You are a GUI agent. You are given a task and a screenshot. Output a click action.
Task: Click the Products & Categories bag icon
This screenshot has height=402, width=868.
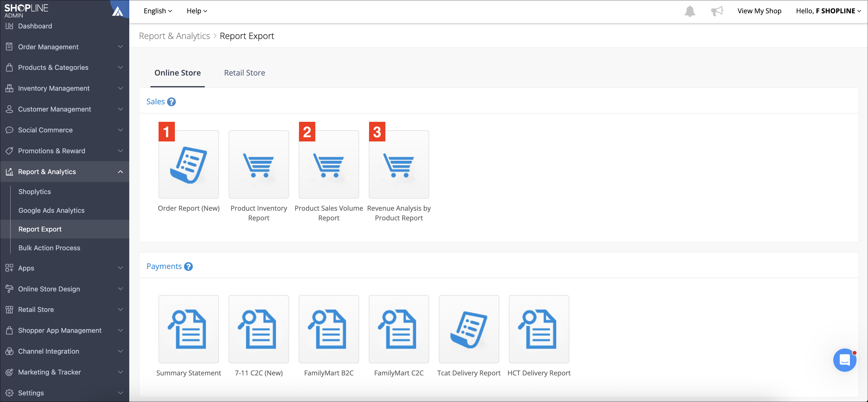coord(9,67)
